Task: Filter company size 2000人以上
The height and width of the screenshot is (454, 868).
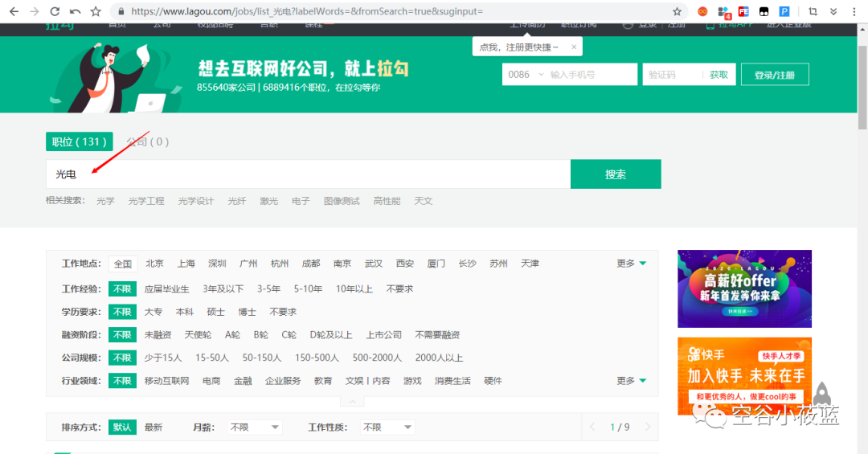Action: (439, 358)
